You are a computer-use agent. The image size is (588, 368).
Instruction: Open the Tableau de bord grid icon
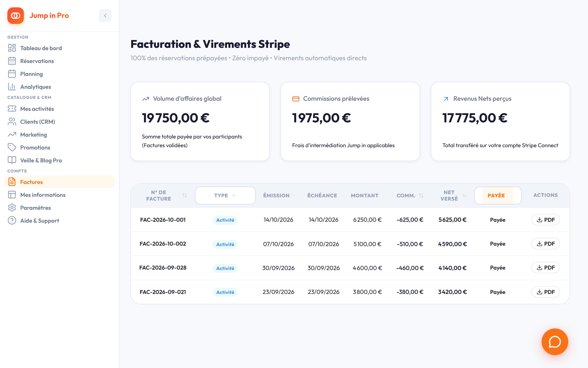pos(12,48)
